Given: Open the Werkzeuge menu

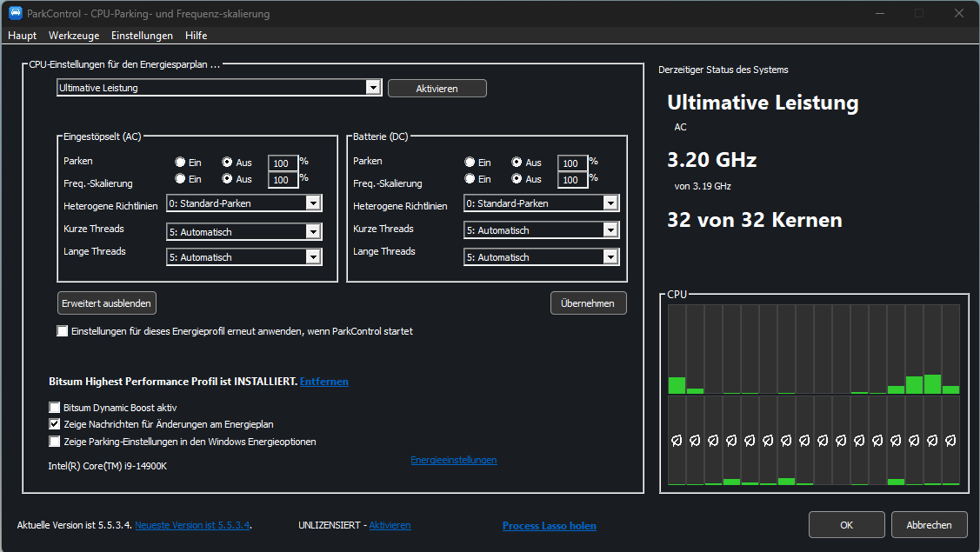Looking at the screenshot, I should point(74,36).
